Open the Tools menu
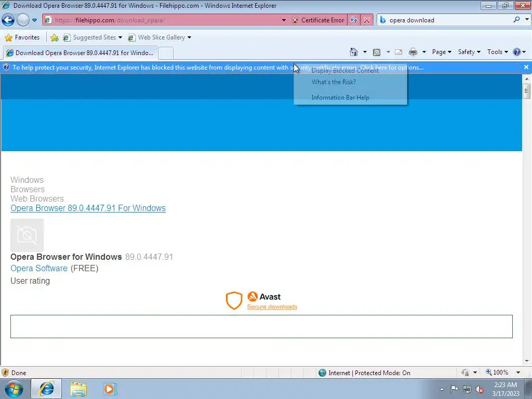Image resolution: width=532 pixels, height=399 pixels. point(497,52)
